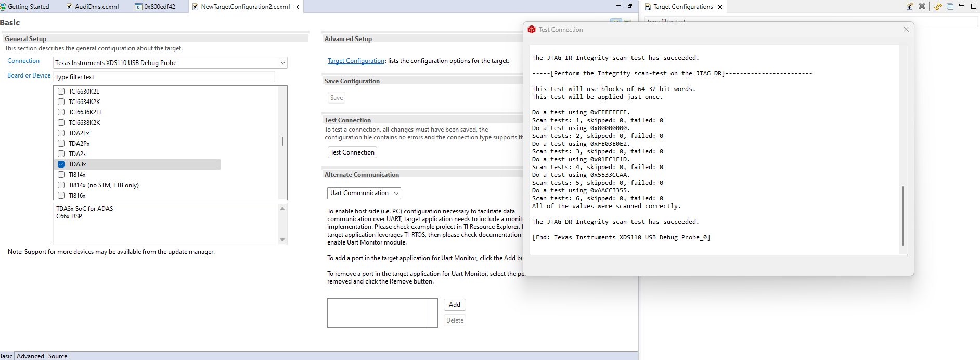Screen dimensions: 980x360
Task: Click the Delete port button
Action: (455, 320)
